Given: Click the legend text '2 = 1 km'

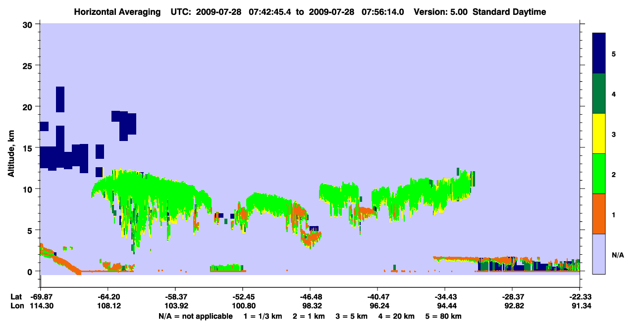Looking at the screenshot, I should click(x=309, y=316).
